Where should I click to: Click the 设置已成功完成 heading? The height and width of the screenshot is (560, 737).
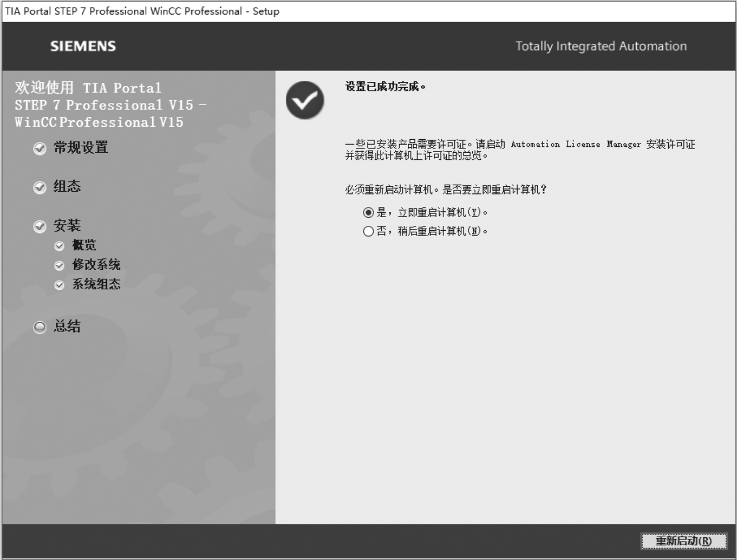(x=386, y=87)
